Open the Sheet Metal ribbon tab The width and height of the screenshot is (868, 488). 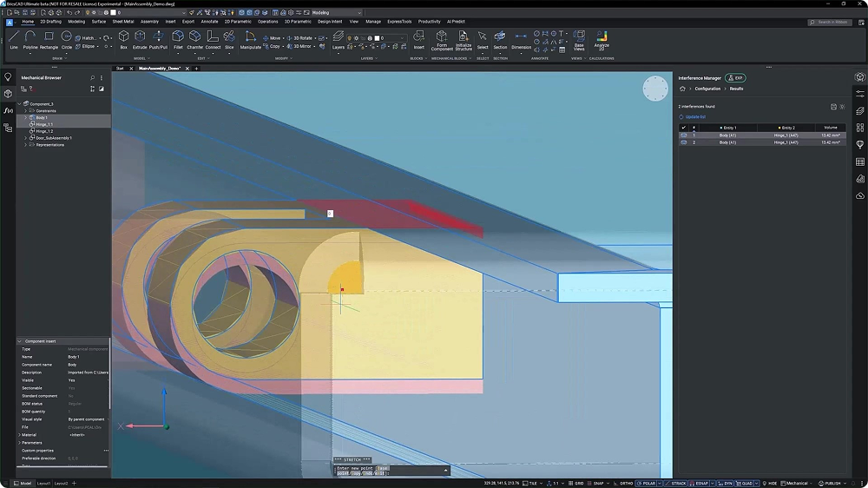click(123, 22)
